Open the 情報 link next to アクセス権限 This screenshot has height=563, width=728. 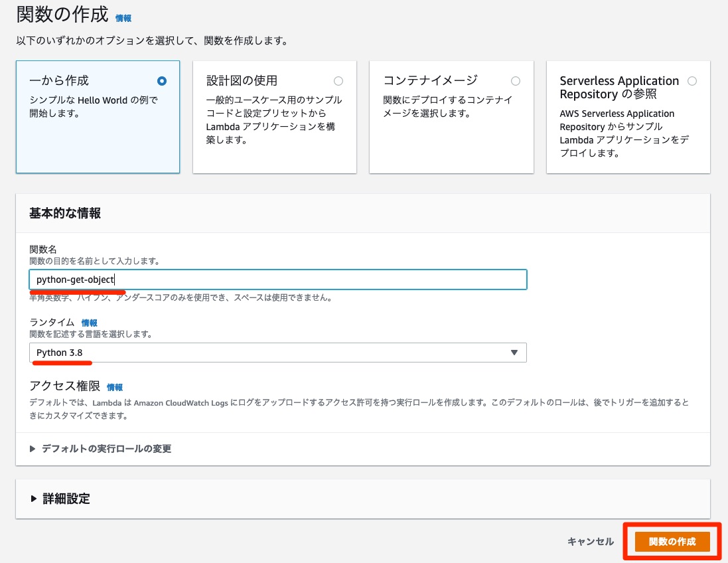(x=115, y=387)
